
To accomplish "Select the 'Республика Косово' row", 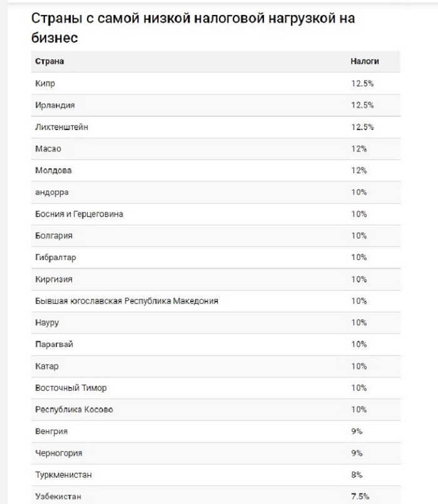I will tap(216, 410).
